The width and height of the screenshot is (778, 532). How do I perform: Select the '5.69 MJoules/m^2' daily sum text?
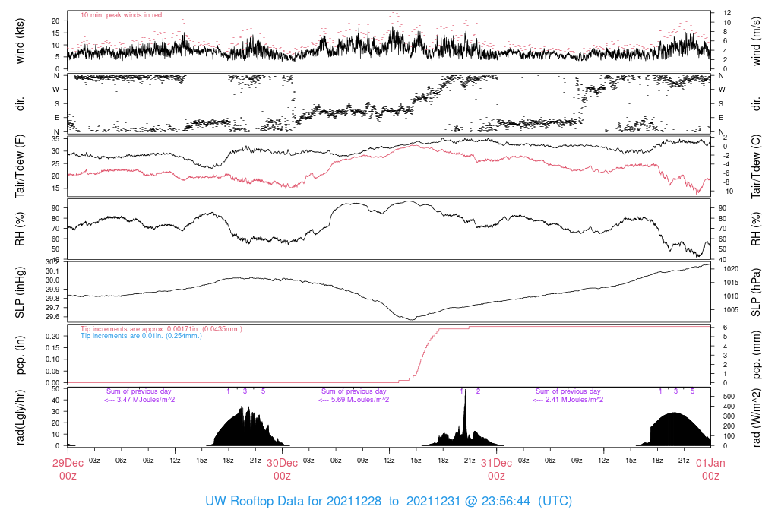[x=359, y=400]
